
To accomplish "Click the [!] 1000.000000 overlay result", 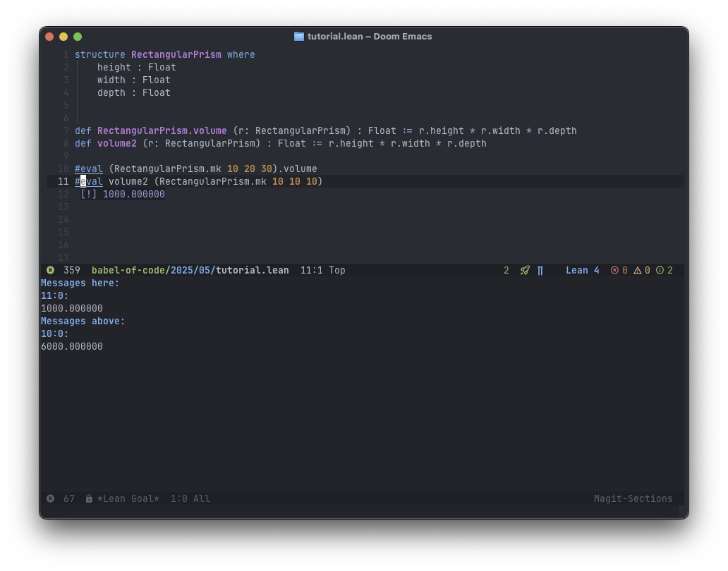I will click(123, 195).
